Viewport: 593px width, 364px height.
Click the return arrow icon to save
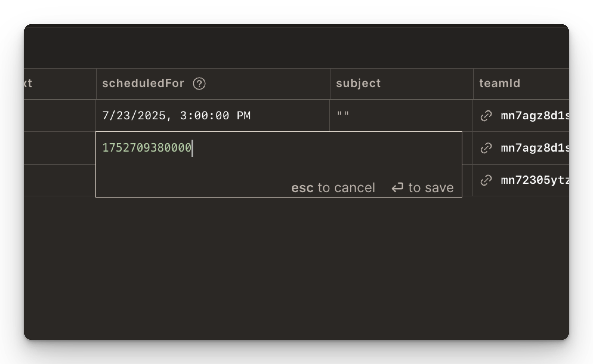pos(398,188)
